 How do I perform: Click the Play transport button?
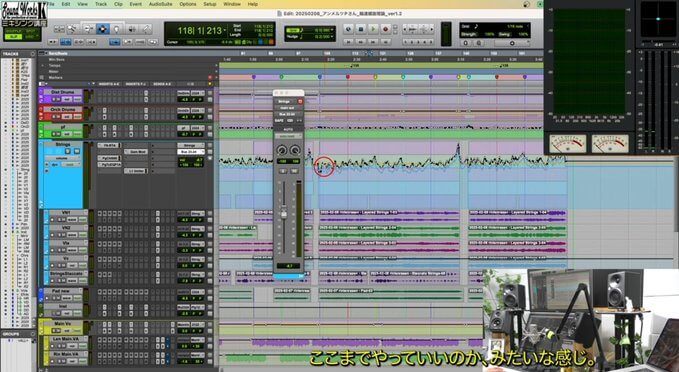(373, 29)
